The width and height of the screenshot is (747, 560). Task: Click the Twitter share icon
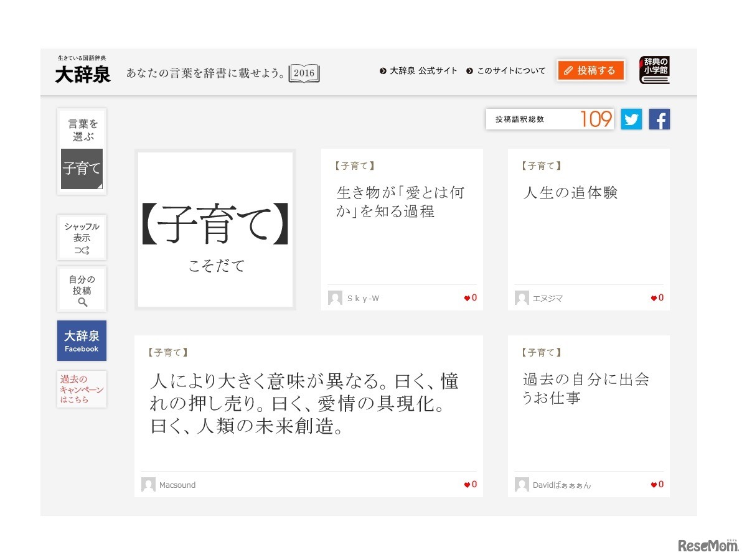point(631,119)
